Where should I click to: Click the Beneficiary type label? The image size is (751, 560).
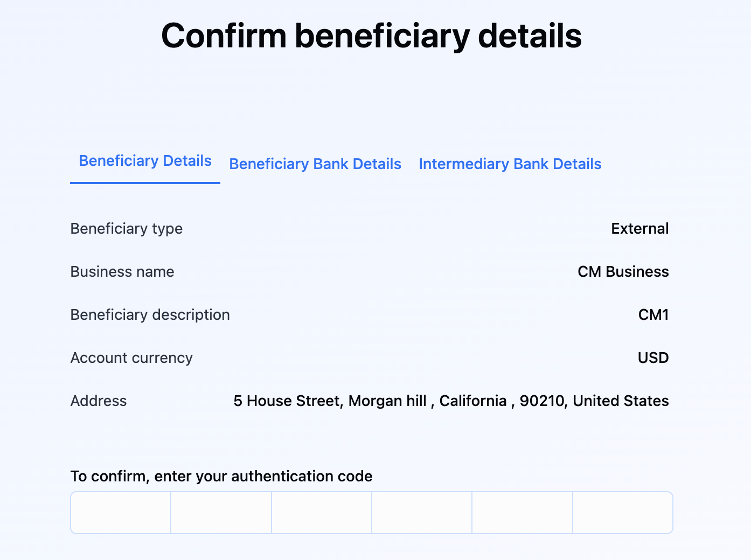pyautogui.click(x=127, y=229)
